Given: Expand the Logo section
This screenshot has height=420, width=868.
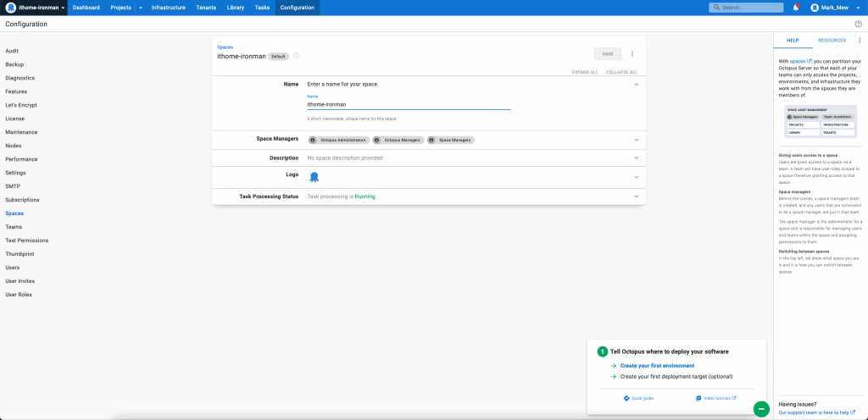Looking at the screenshot, I should (x=636, y=177).
